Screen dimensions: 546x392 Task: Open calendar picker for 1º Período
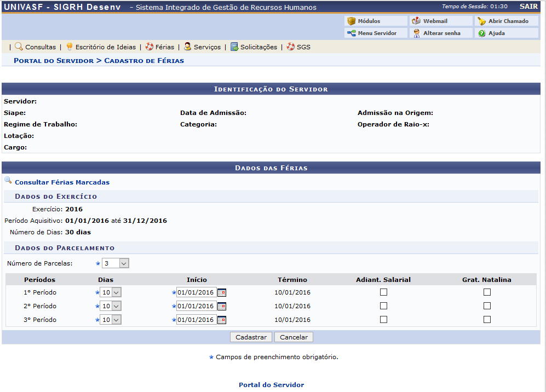[222, 293]
